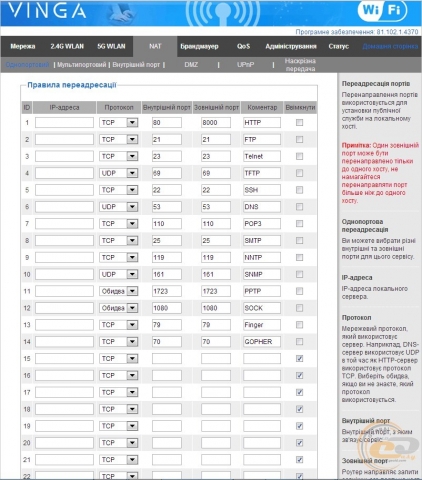The height and width of the screenshot is (480, 422).
Task: Click internal port field of FTP rule
Action: 167,139
